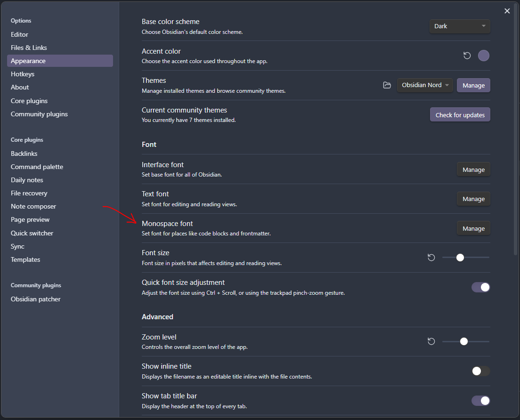Open the Obsidian Nord theme dropdown

425,85
